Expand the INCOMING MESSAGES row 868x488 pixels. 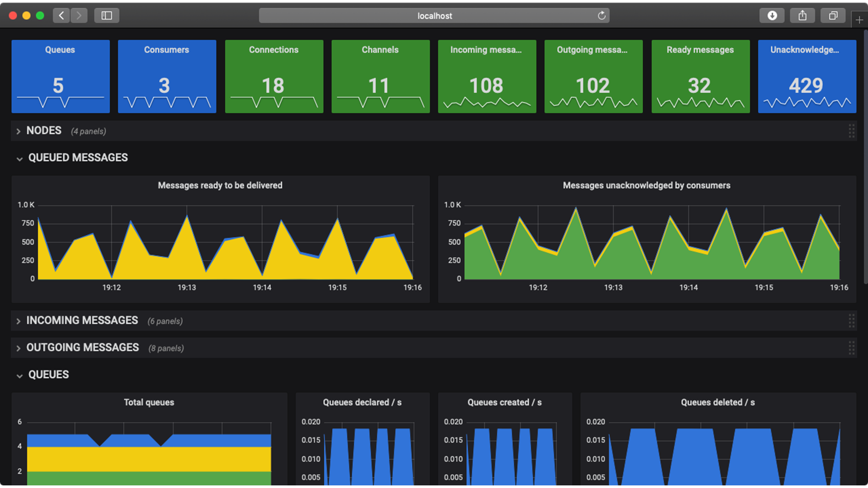coord(18,321)
